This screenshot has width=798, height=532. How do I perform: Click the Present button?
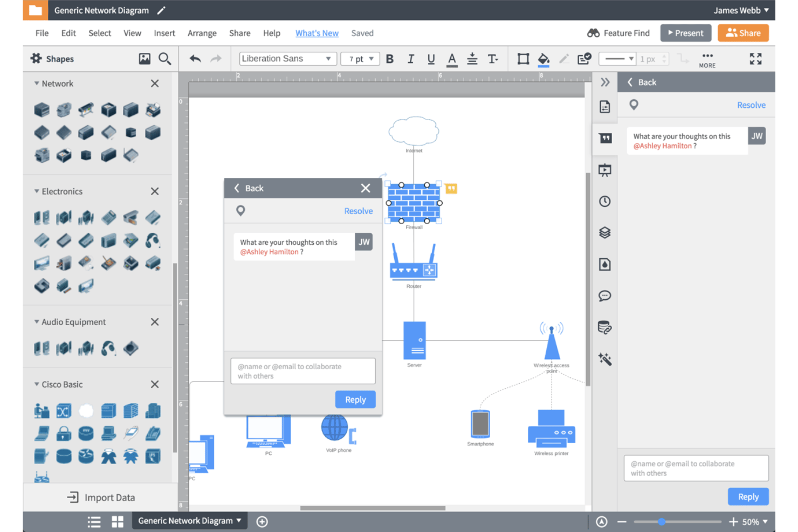pyautogui.click(x=686, y=33)
